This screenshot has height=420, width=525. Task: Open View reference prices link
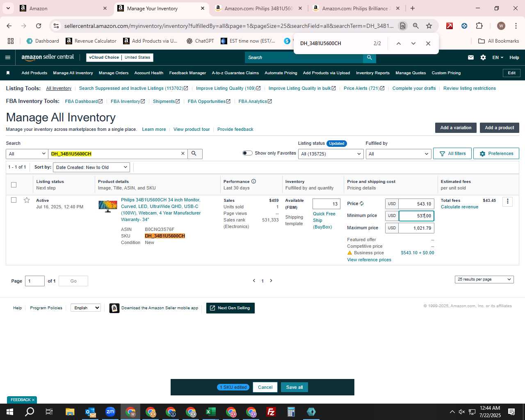(x=369, y=260)
